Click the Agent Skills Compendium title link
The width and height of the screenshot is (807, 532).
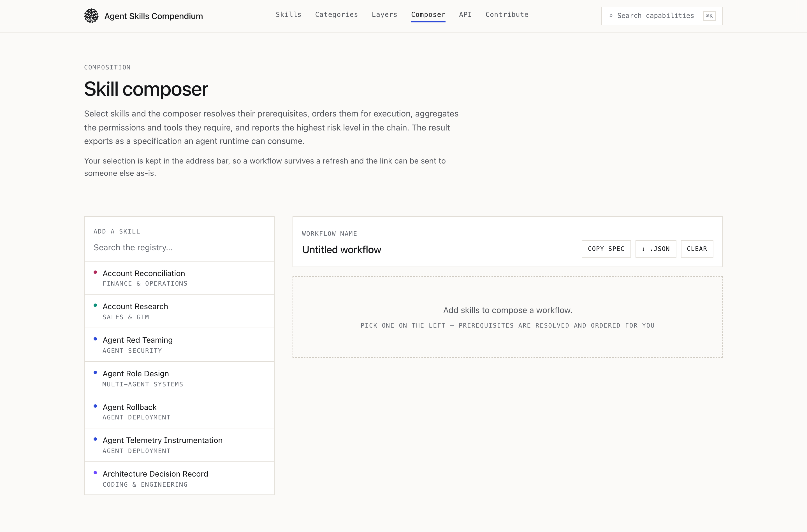click(154, 16)
